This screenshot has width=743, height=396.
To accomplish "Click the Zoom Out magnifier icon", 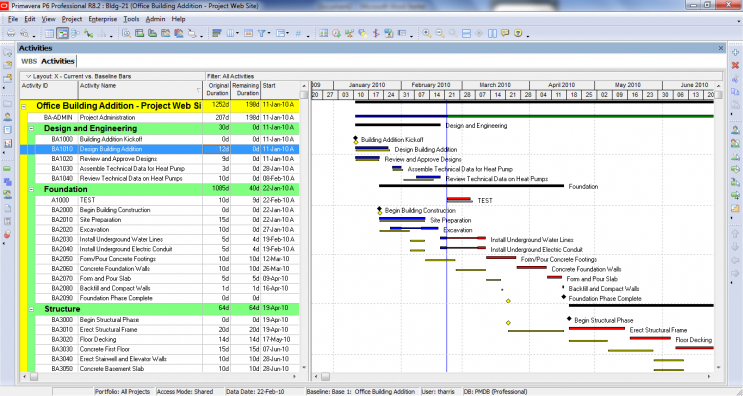I will (x=440, y=33).
